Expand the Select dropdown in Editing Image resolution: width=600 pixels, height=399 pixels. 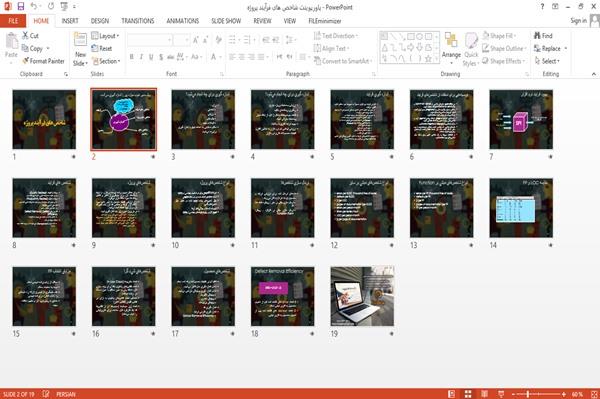pos(547,61)
